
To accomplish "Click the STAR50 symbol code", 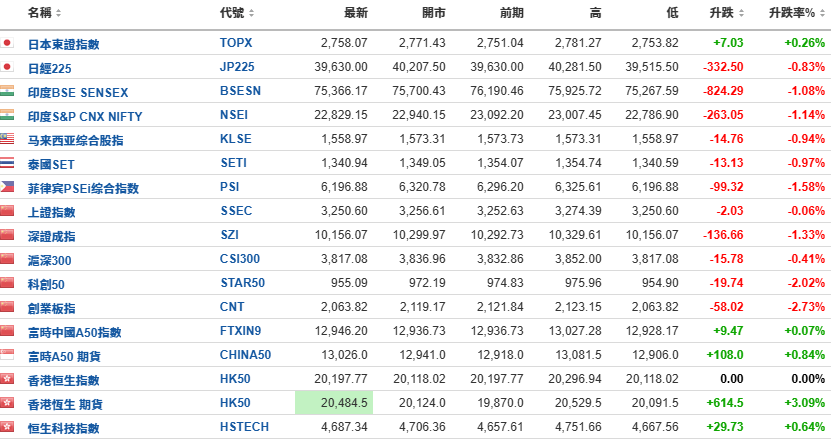I will (x=242, y=283).
